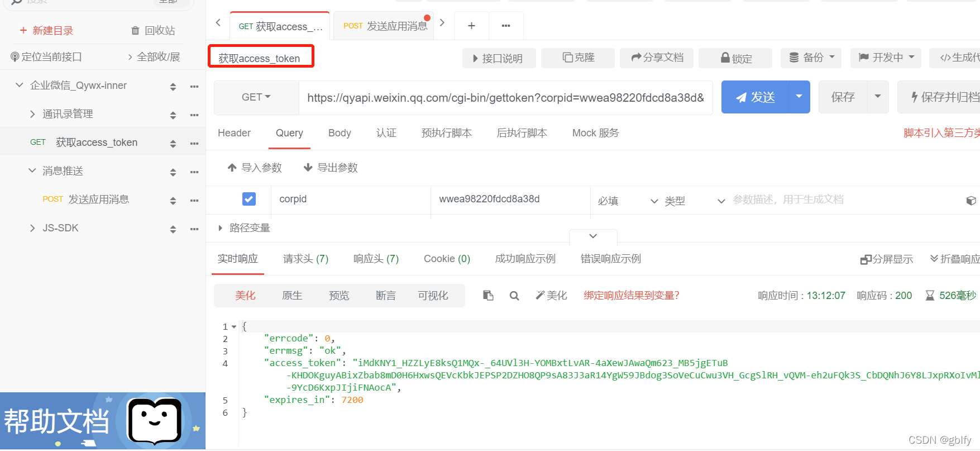
Task: Collapse 消息推送 folder
Action: click(x=32, y=170)
